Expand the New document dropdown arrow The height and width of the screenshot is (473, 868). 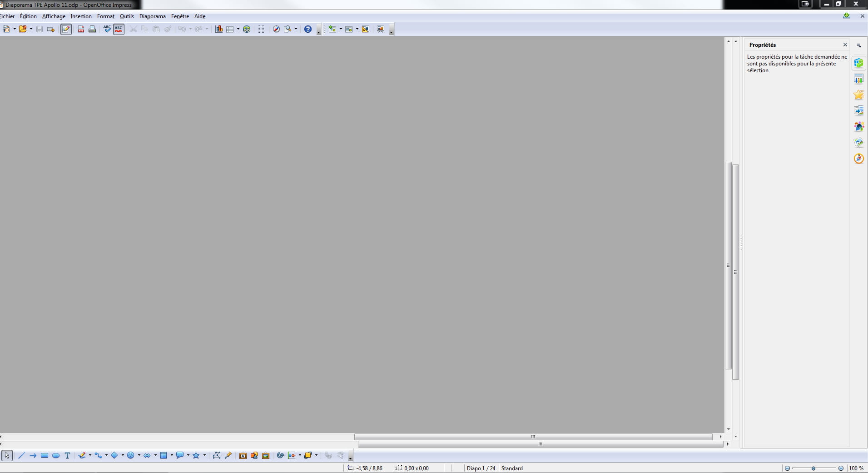point(15,29)
